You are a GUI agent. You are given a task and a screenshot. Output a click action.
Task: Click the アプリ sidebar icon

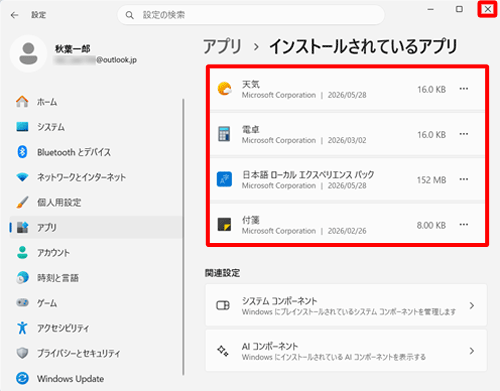pos(22,227)
